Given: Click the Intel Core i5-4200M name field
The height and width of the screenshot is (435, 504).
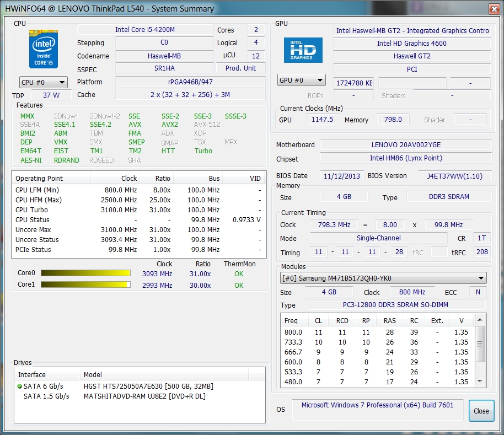Looking at the screenshot, I should tap(144, 30).
